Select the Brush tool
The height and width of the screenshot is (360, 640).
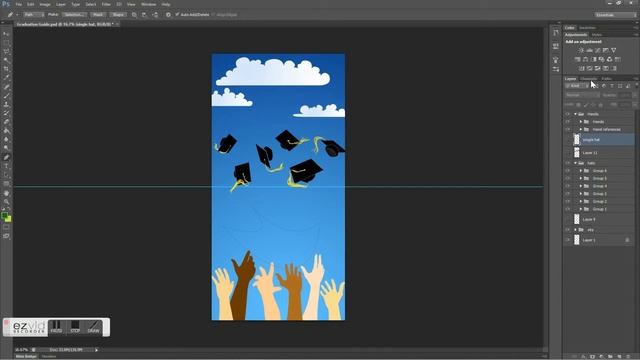pos(6,96)
